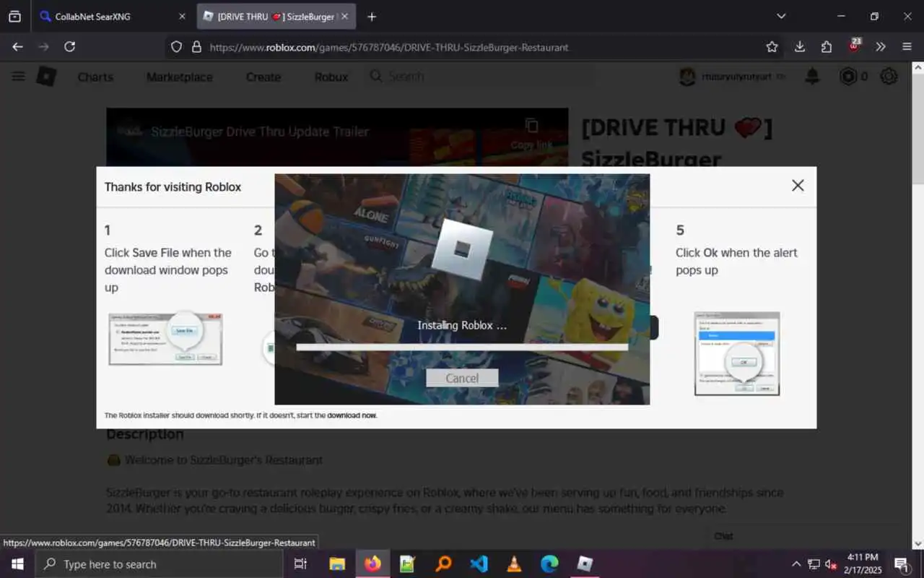This screenshot has height=578, width=924.
Task: Go back one page
Action: click(18, 47)
